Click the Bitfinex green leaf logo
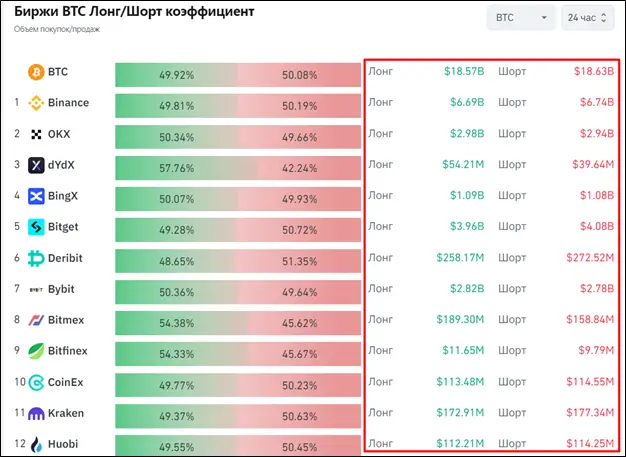Image resolution: width=626 pixels, height=457 pixels. (35, 351)
